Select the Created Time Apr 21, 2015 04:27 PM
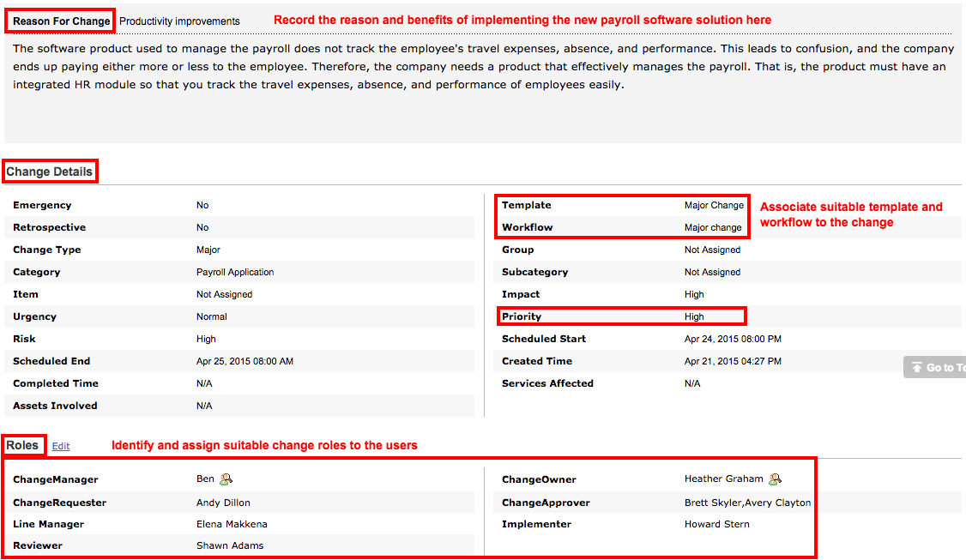Screen dimensions: 966x560 [x=733, y=361]
